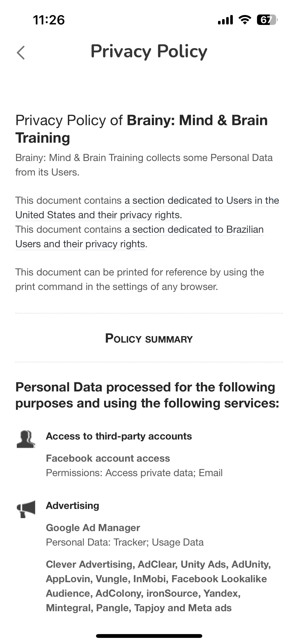Click Personal Data: Tracker; Usage Data text
This screenshot has width=298, height=644.
pos(125,542)
